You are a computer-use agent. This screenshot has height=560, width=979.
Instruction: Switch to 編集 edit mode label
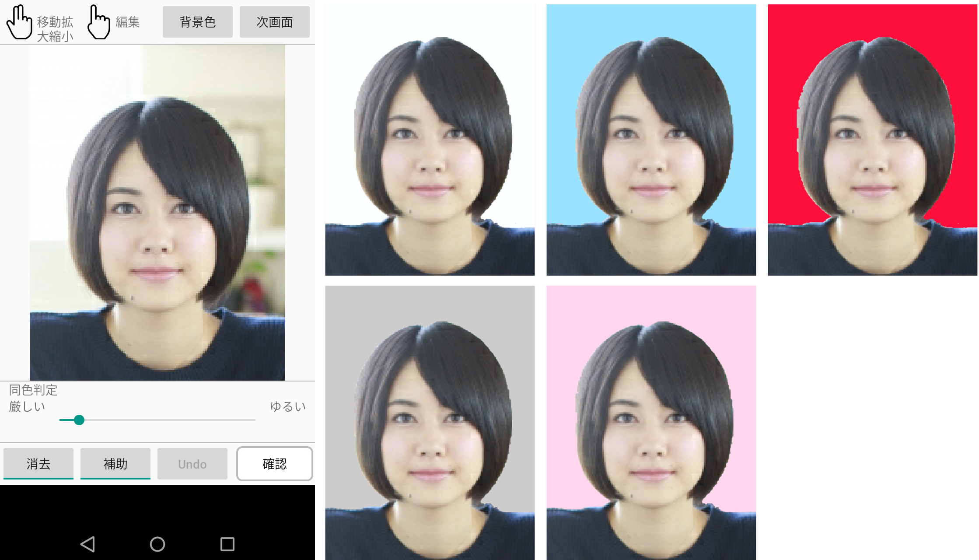click(127, 22)
